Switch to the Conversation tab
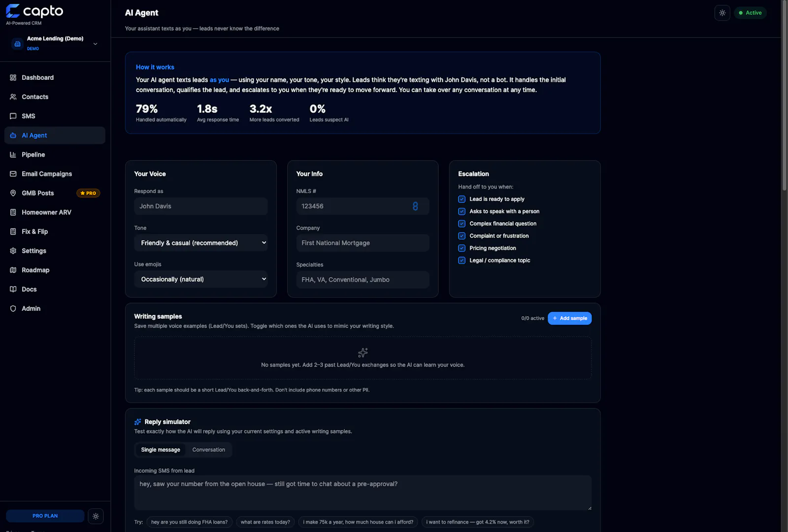The image size is (788, 532). point(209,450)
